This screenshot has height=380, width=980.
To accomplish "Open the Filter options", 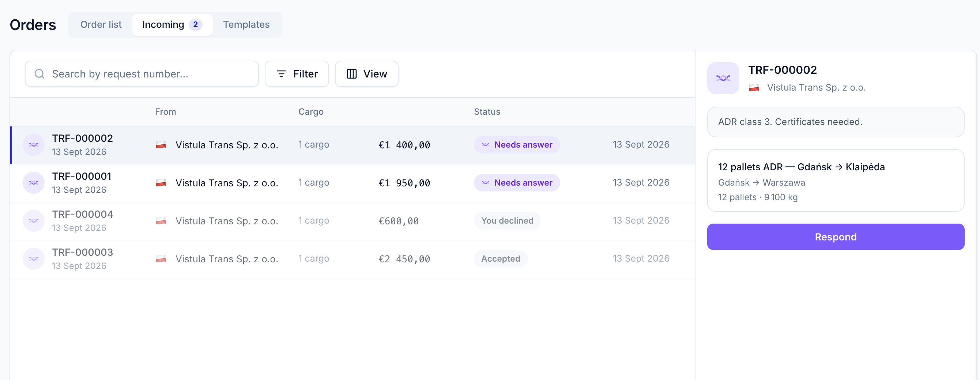I will coord(297,74).
